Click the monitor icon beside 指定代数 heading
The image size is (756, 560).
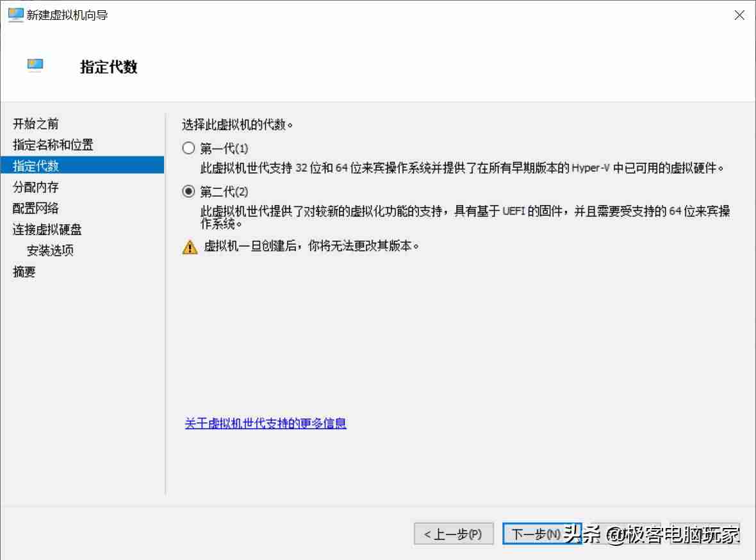[35, 65]
